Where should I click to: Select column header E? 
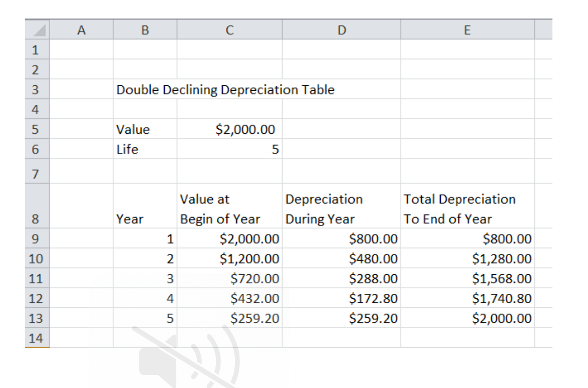tap(467, 30)
